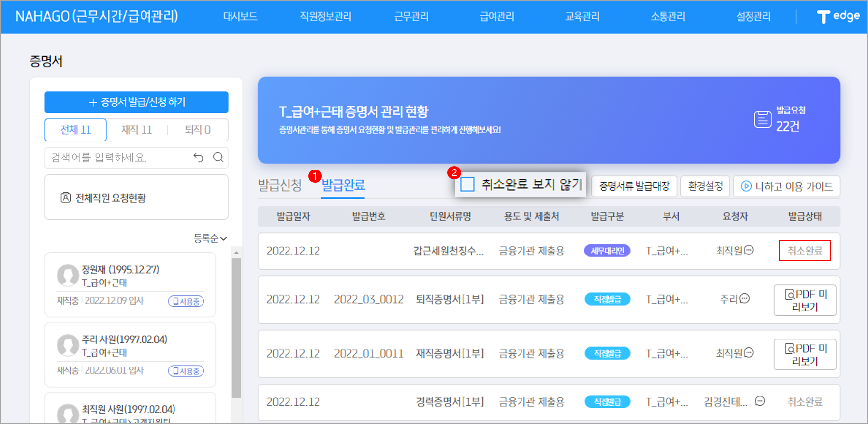Toggle 사용중 badge for 주리 사원
The image size is (868, 424).
coord(186,371)
